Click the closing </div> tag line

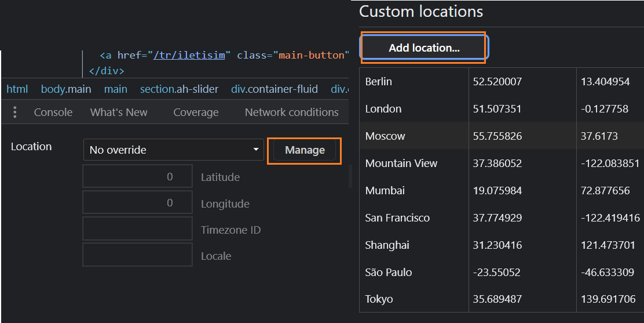click(x=107, y=71)
